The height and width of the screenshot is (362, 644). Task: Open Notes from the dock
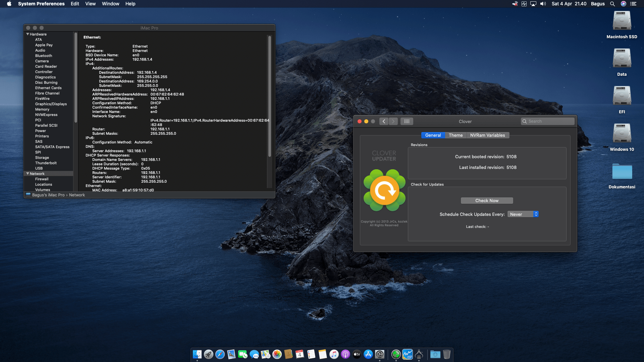tap(323, 354)
